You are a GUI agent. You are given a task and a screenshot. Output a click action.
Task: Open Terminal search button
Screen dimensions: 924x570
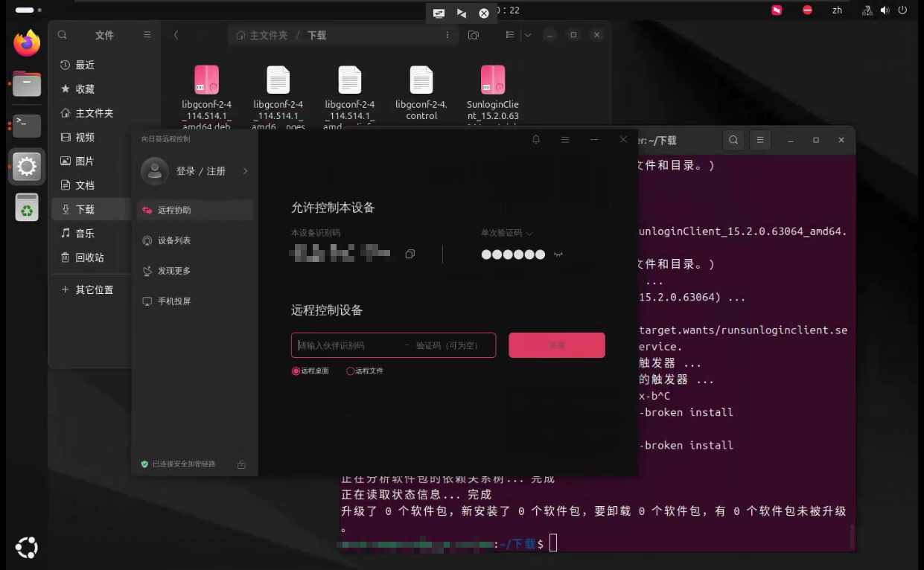click(x=734, y=140)
